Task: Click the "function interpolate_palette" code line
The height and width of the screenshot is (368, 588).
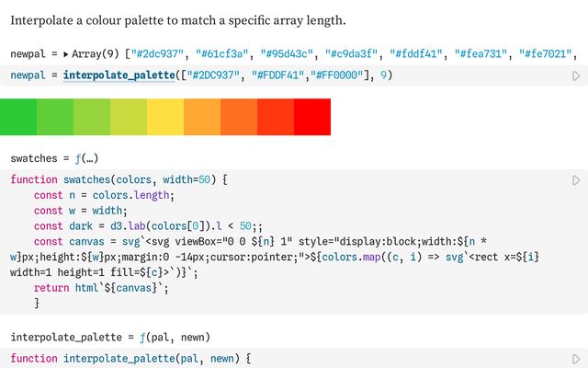Action: pyautogui.click(x=130, y=358)
